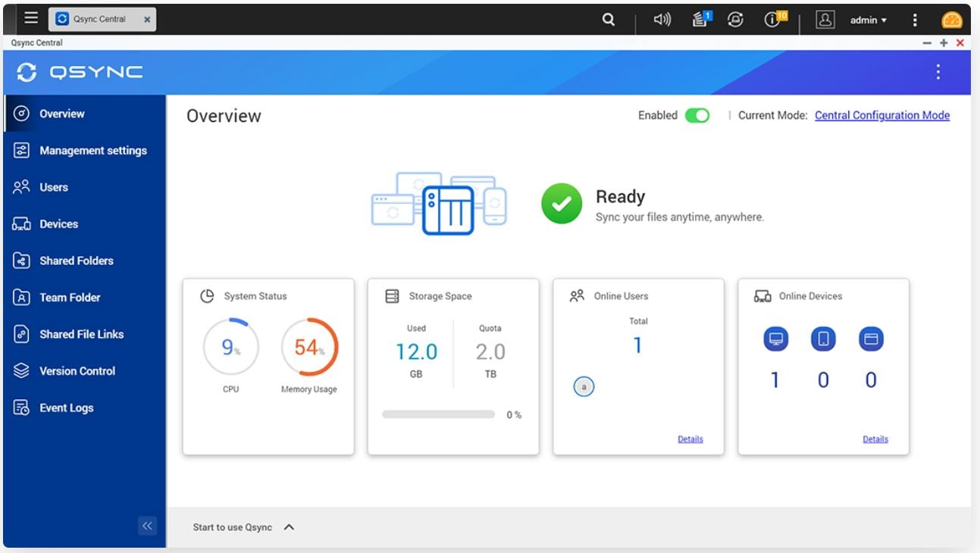The image size is (980, 553).
Task: Click the Online Users total count
Action: [638, 345]
